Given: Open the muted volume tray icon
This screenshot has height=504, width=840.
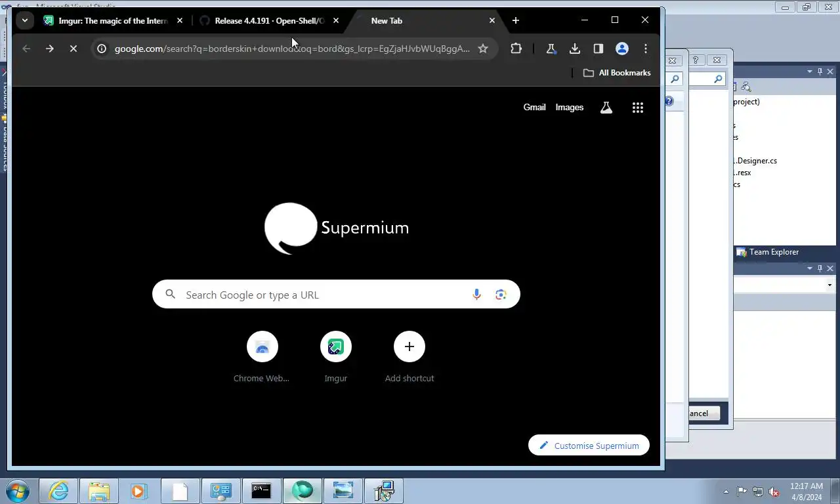Looking at the screenshot, I should [x=774, y=492].
